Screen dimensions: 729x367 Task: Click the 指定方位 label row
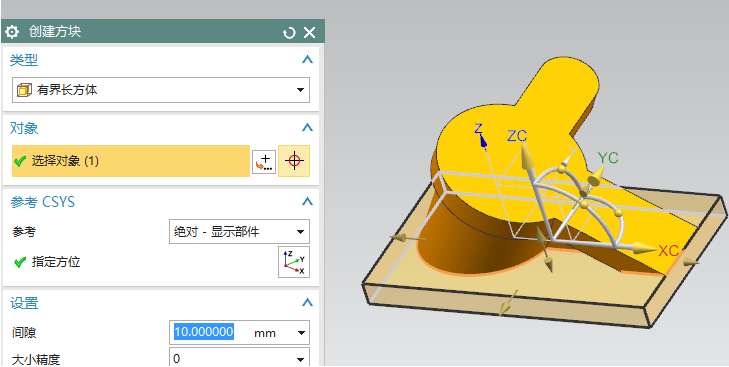(x=56, y=262)
